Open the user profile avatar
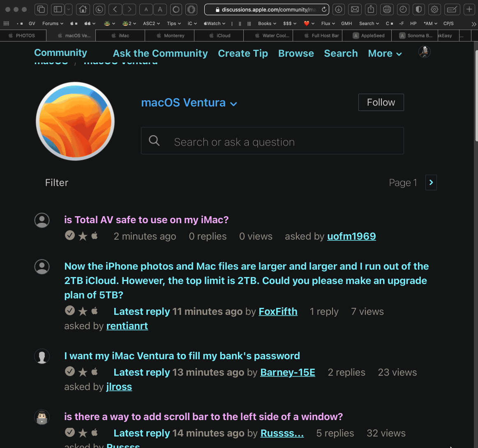The image size is (478, 448). (x=424, y=52)
